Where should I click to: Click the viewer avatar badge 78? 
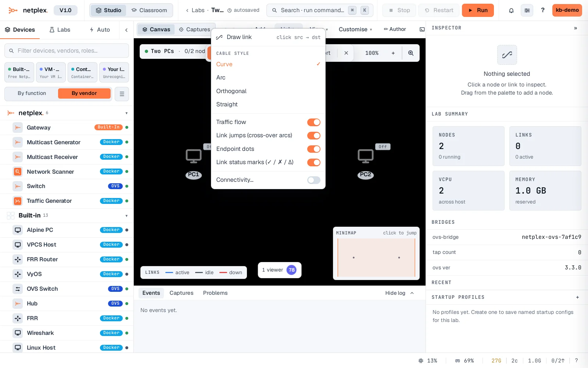pos(291,270)
